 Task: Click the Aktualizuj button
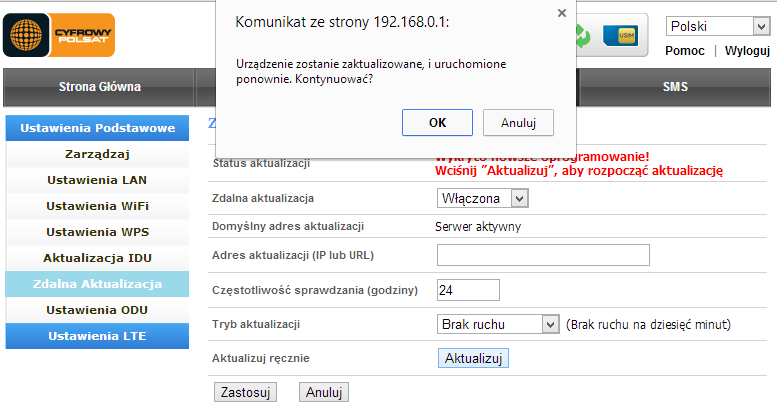pyautogui.click(x=473, y=358)
